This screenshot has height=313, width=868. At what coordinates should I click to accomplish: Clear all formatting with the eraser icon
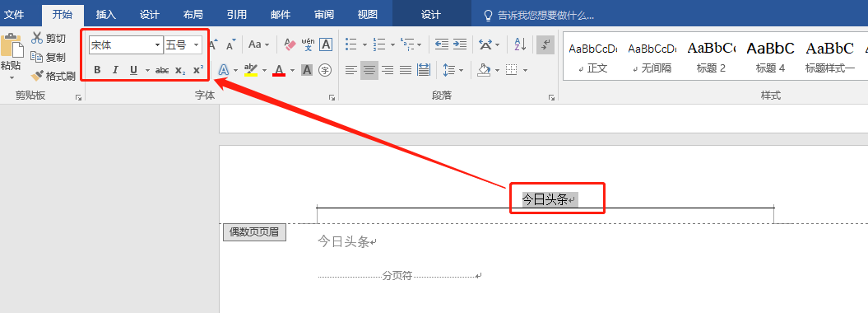tap(290, 44)
